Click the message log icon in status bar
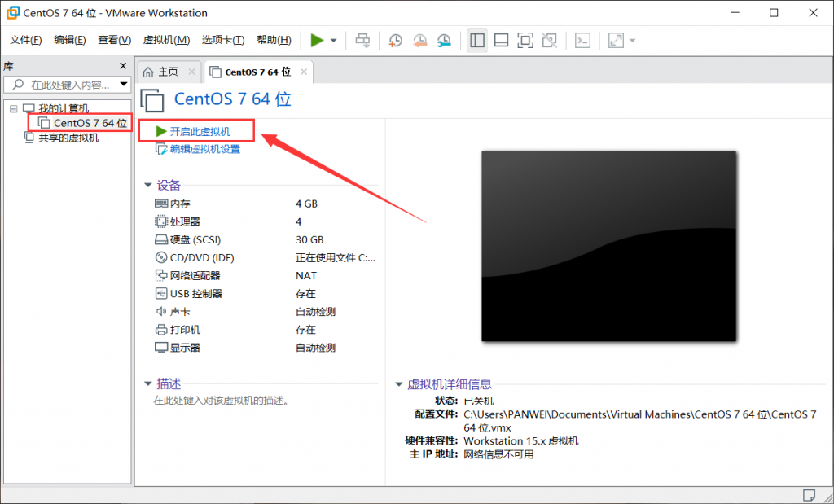The width and height of the screenshot is (834, 504). [x=809, y=496]
